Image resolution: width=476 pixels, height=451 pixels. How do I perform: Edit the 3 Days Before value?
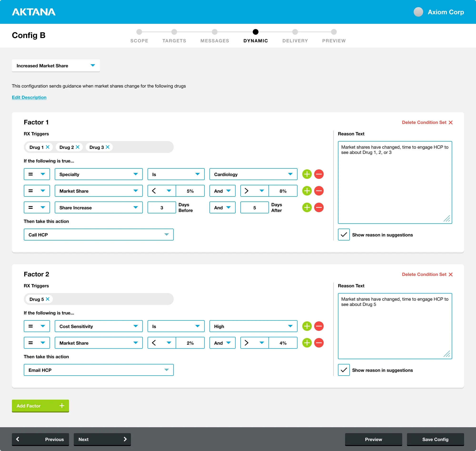pyautogui.click(x=162, y=207)
